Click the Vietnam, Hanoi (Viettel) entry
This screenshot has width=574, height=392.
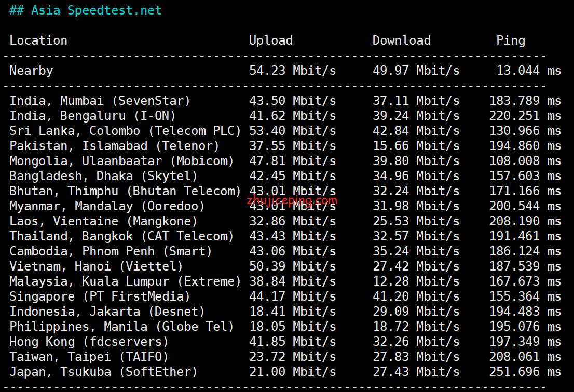pyautogui.click(x=96, y=266)
